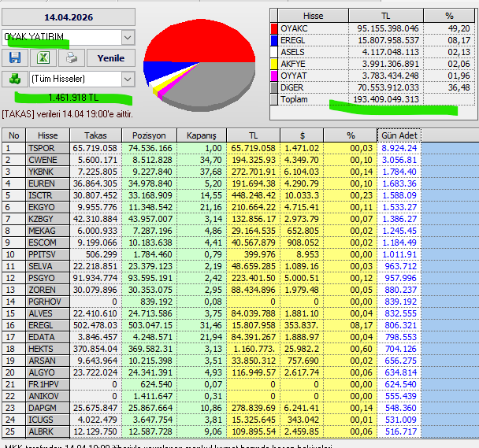Export data with the Excel icon
Screen dimensions: 479x448
click(x=43, y=57)
